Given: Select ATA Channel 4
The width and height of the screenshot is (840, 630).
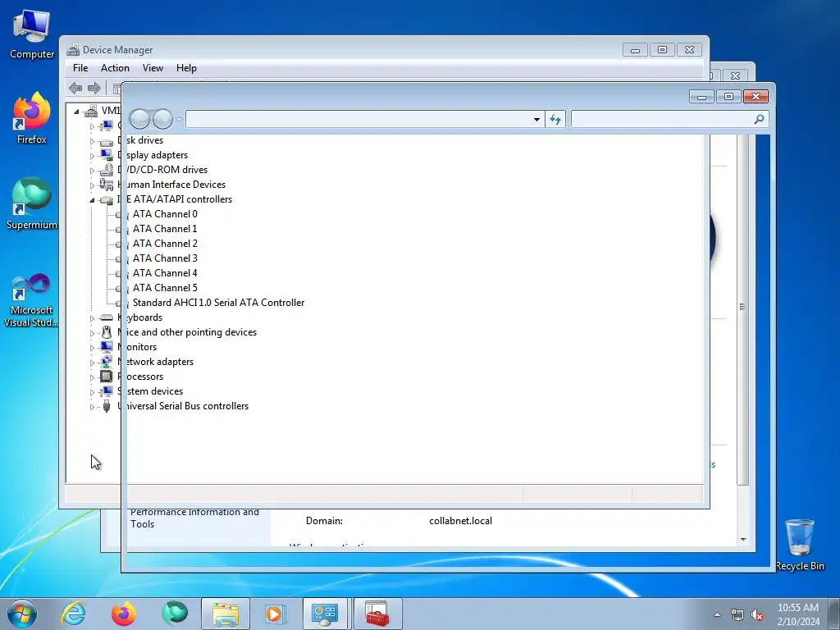Looking at the screenshot, I should 165,272.
